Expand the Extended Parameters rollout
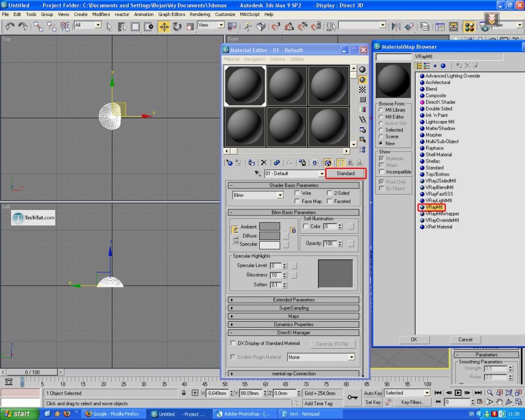525x420 pixels. point(293,300)
